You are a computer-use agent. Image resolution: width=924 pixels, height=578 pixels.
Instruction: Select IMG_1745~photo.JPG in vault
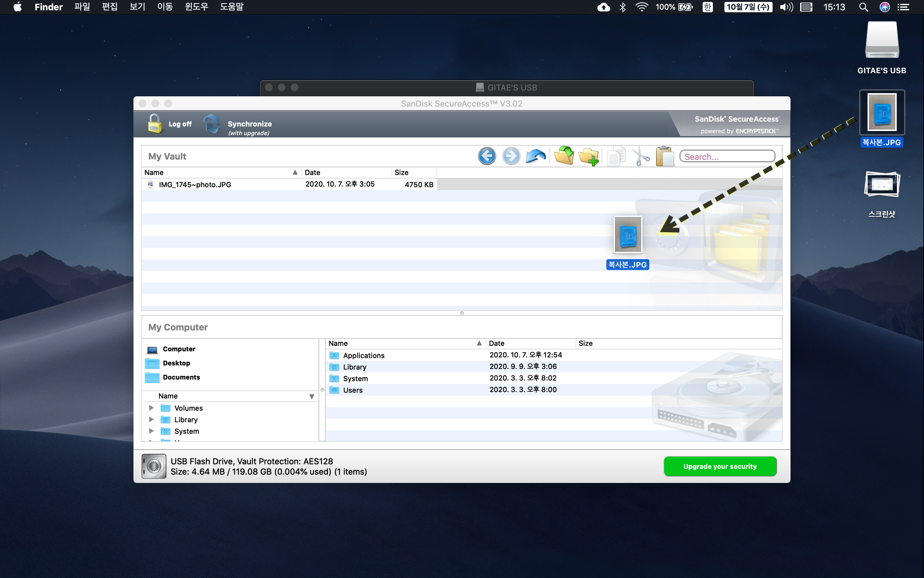click(x=289, y=184)
